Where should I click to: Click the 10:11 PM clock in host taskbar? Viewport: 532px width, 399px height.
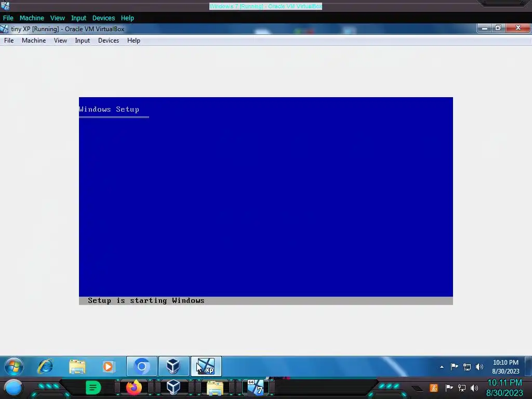click(504, 388)
